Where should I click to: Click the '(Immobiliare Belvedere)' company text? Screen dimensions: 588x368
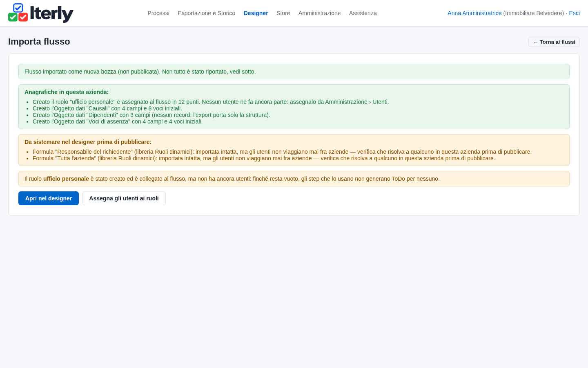[x=533, y=13]
